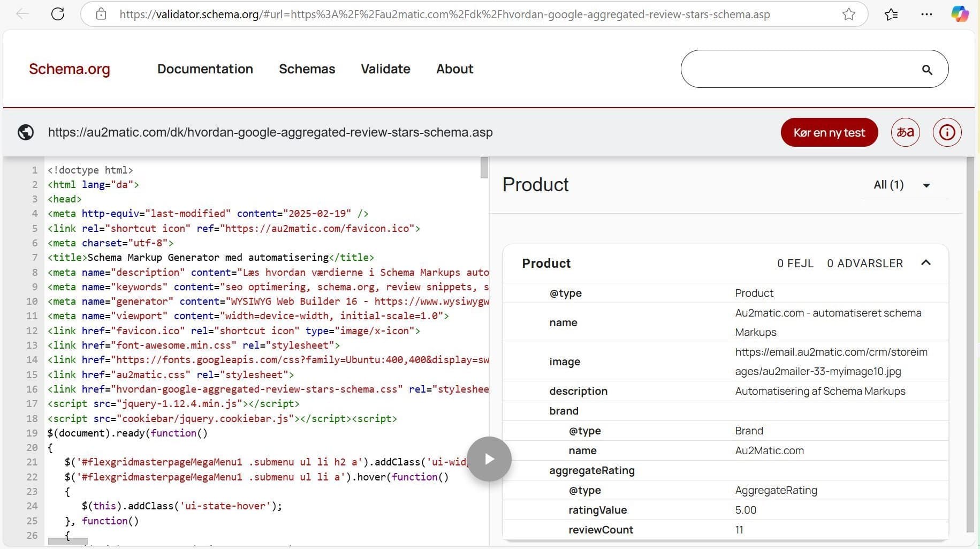Change language with the あa button

coord(905,132)
